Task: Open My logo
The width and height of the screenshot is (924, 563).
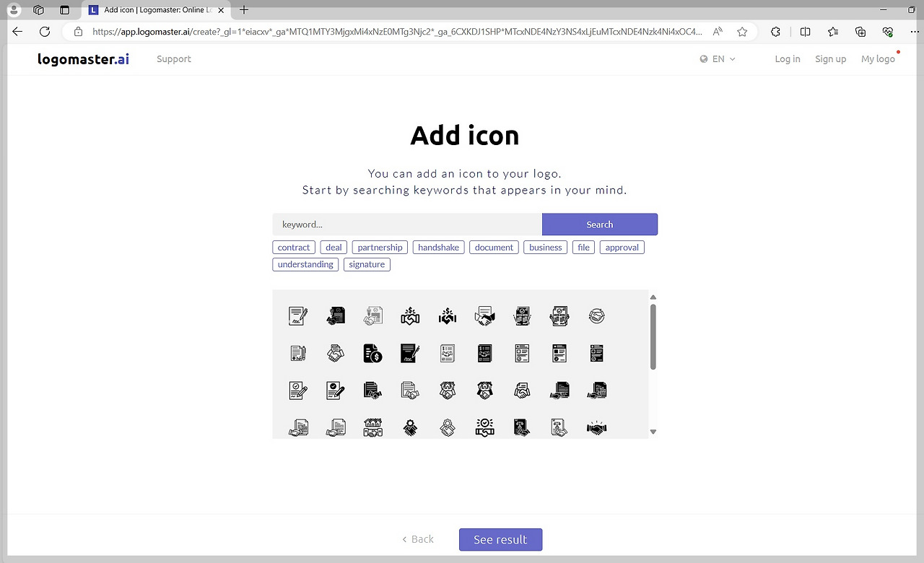Action: tap(878, 59)
